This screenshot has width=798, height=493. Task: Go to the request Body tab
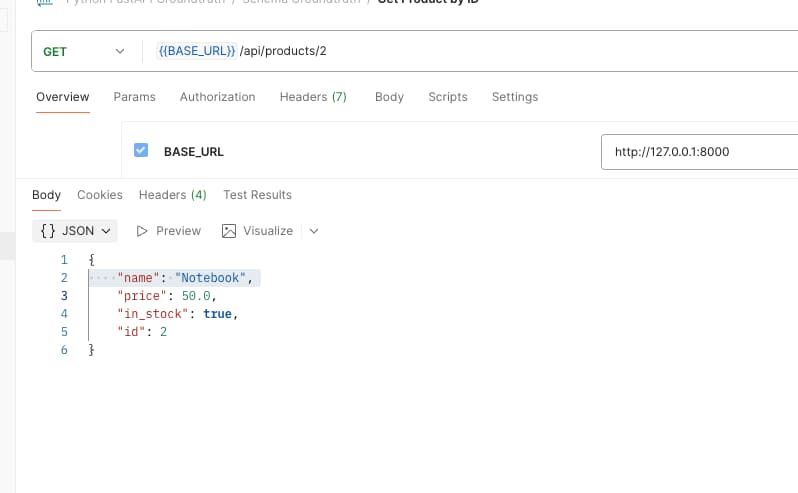pos(389,97)
